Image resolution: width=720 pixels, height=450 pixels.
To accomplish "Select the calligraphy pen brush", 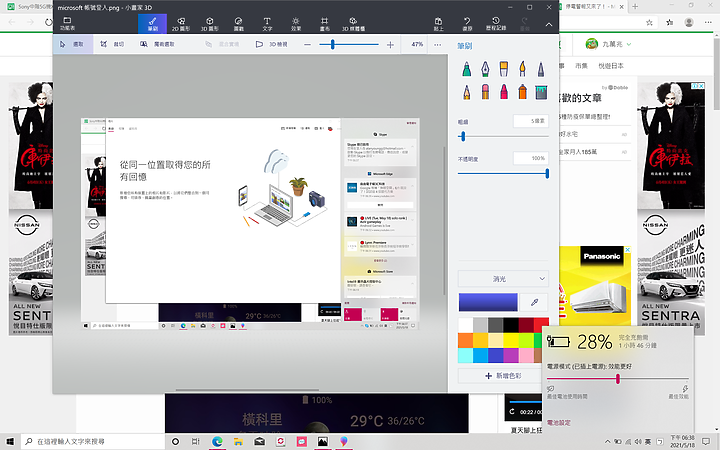I will coord(485,69).
